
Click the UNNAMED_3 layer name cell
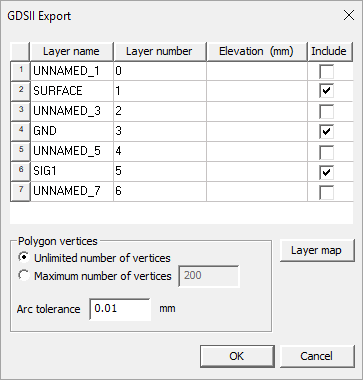[72, 111]
